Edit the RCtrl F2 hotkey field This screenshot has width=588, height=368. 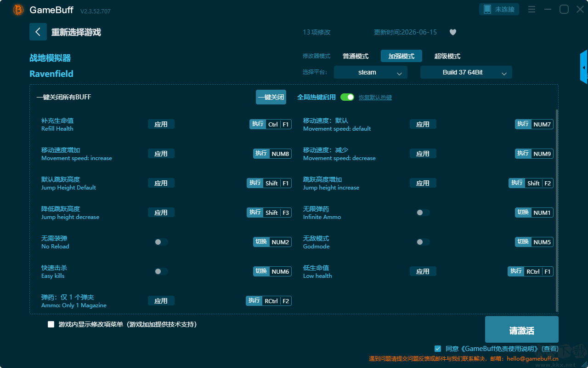pos(269,301)
